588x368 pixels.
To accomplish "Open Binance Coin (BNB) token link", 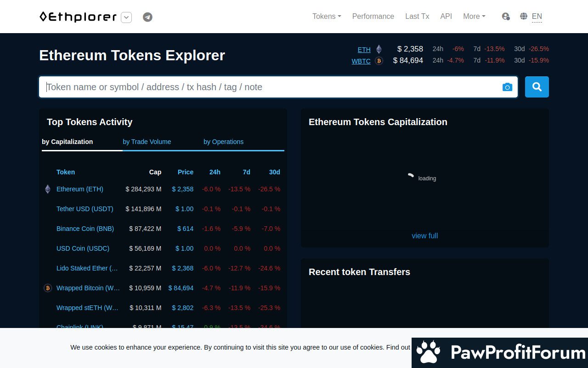I will pyautogui.click(x=85, y=229).
